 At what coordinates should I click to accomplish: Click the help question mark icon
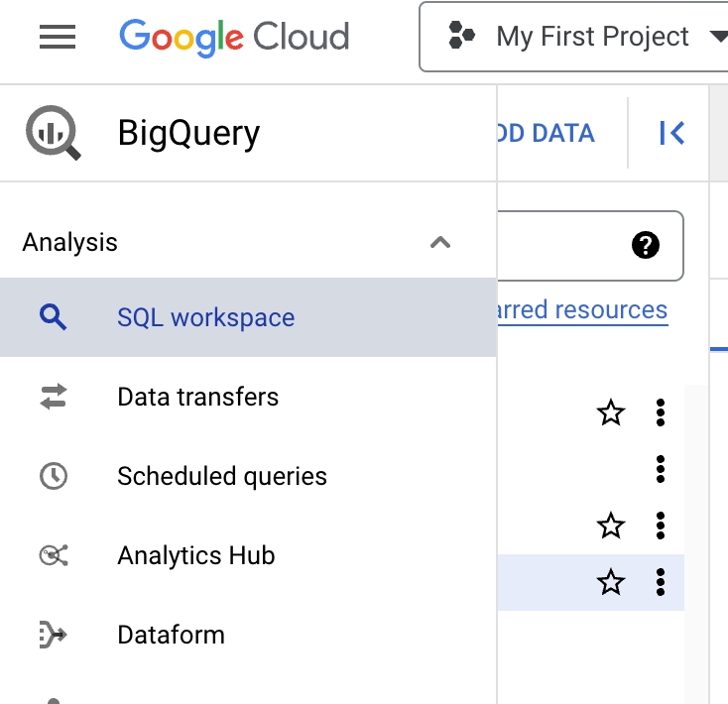tap(646, 245)
